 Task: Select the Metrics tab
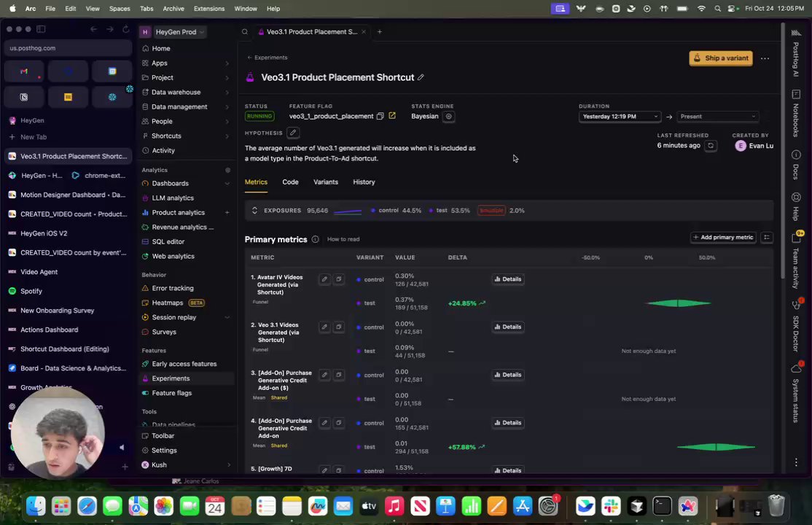click(256, 182)
